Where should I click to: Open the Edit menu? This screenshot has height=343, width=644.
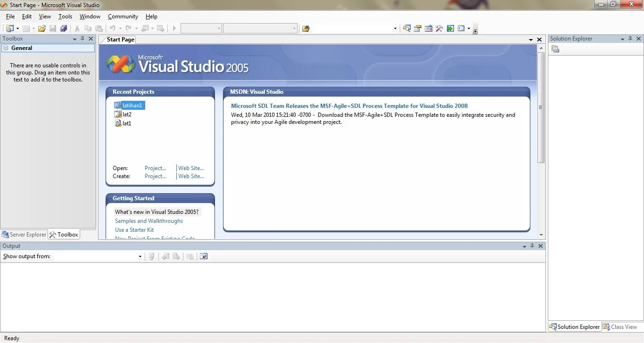point(27,16)
